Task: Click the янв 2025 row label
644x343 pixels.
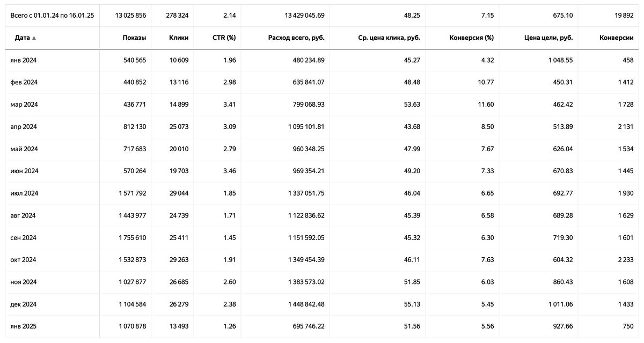Action: [23, 326]
